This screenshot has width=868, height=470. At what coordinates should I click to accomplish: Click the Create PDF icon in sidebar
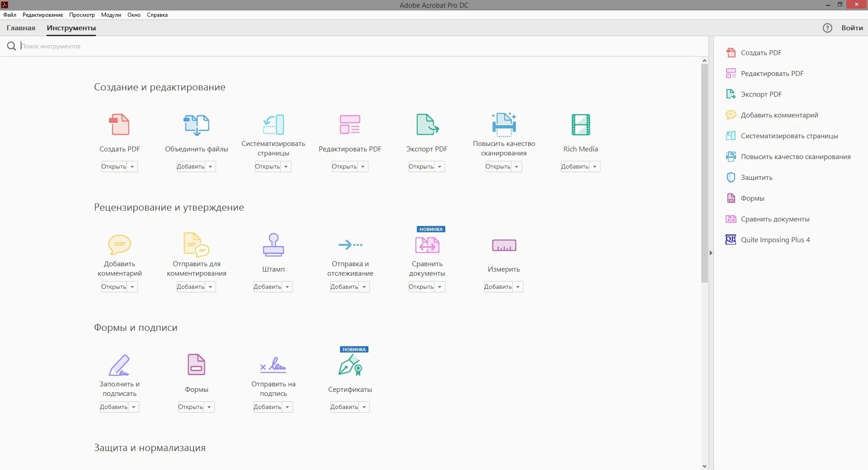[731, 52]
